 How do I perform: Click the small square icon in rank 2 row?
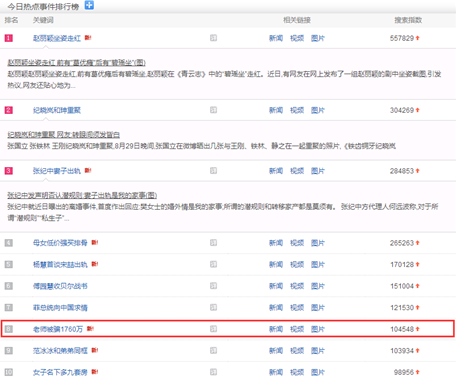point(213,110)
